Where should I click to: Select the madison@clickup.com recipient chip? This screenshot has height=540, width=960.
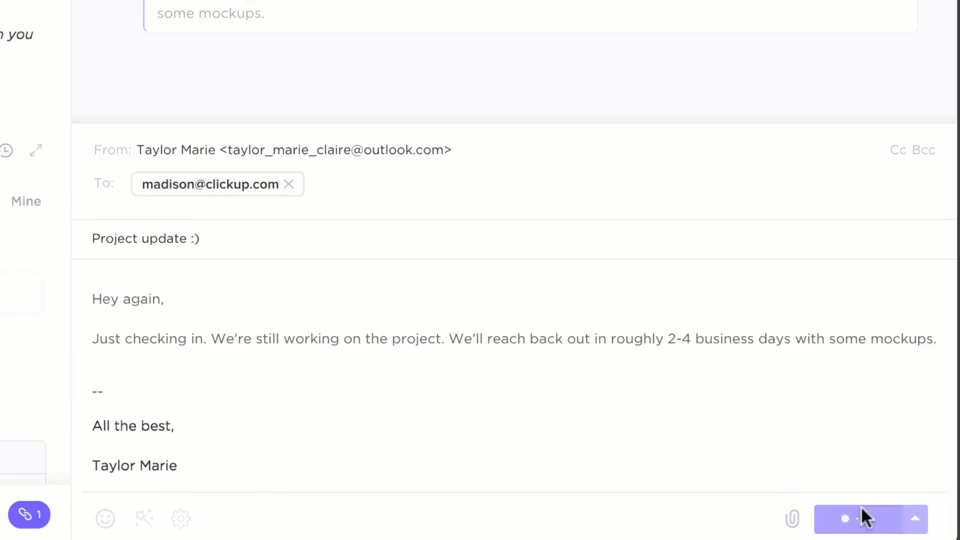point(217,184)
